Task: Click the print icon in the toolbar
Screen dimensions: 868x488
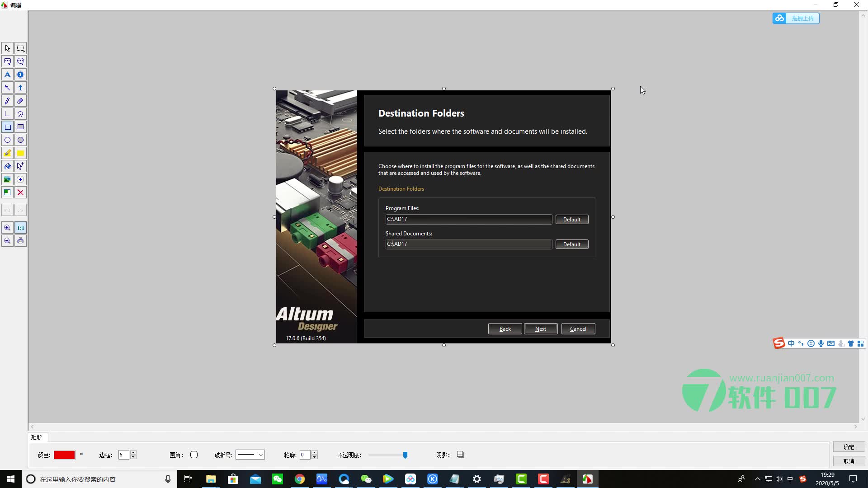Action: pos(20,240)
